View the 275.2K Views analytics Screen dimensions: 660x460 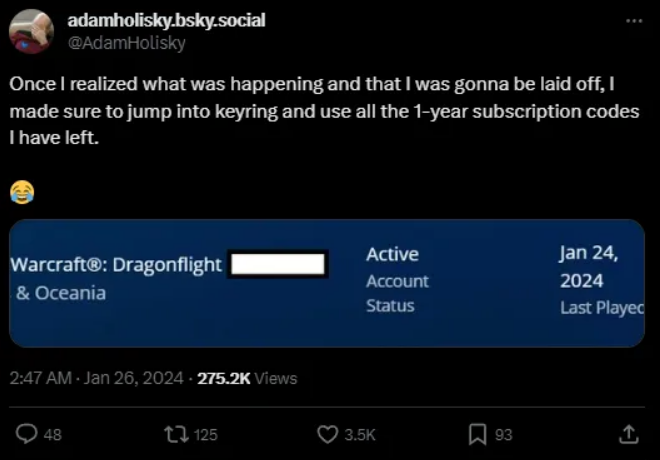247,378
